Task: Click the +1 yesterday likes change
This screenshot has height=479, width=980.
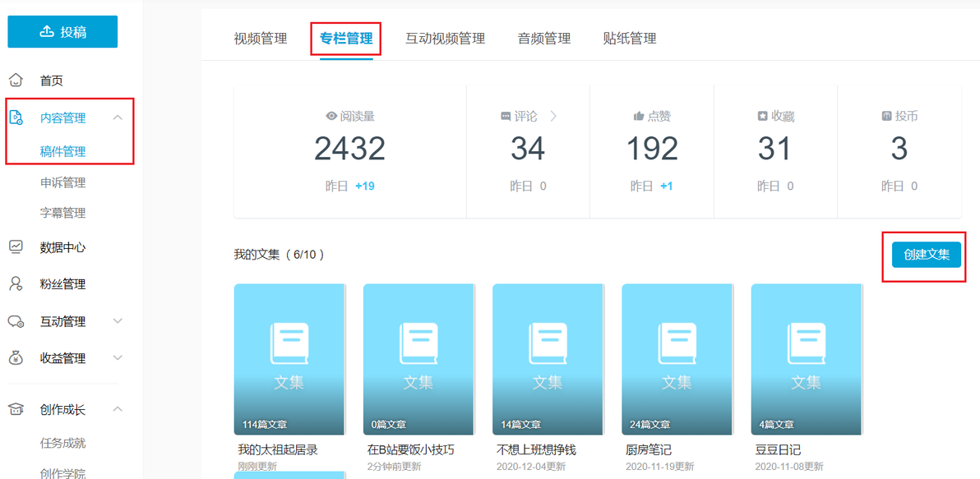Action: [667, 187]
